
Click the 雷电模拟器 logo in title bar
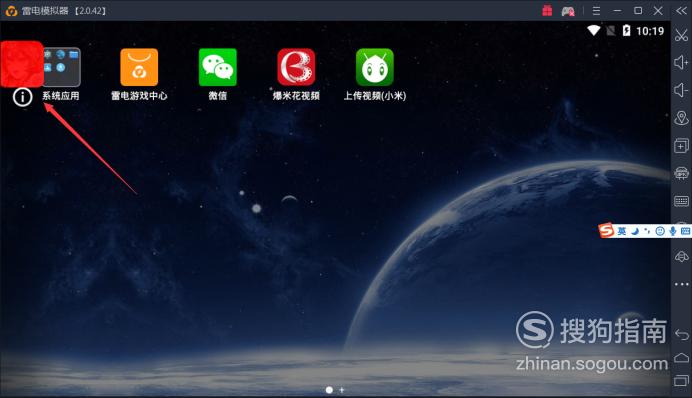click(x=11, y=11)
